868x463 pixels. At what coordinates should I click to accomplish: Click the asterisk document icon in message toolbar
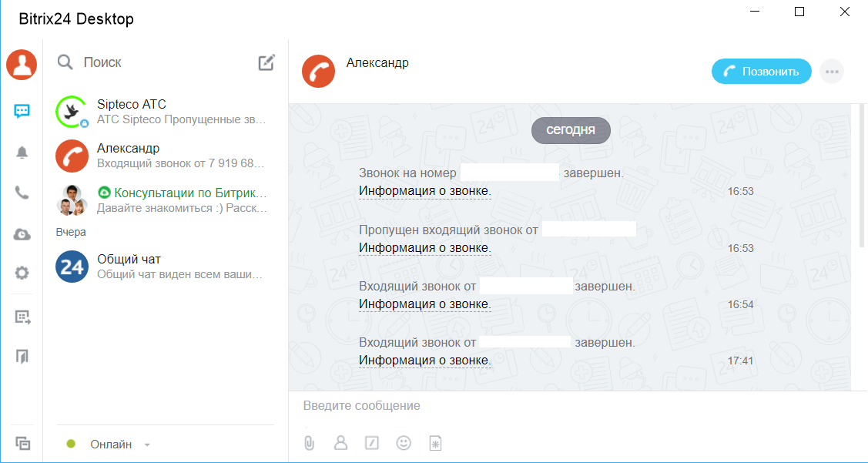click(436, 443)
